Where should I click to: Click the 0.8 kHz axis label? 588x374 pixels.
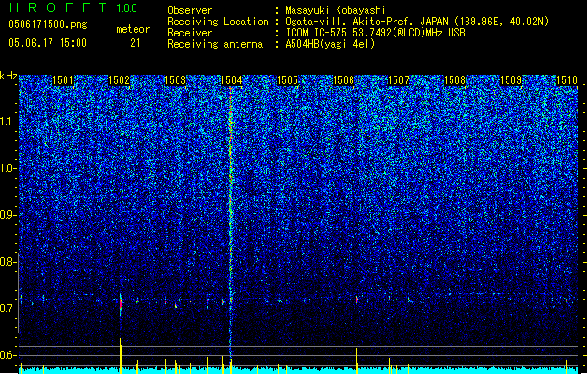coord(7,262)
